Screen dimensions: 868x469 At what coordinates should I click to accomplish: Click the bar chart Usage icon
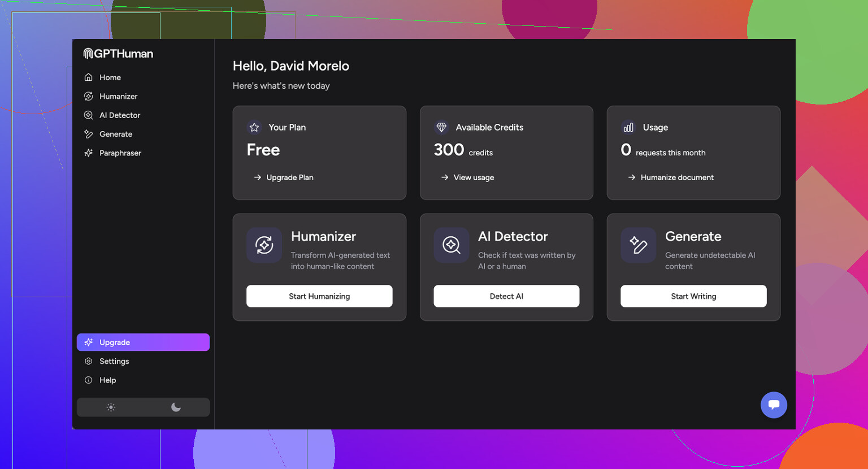[x=628, y=128]
